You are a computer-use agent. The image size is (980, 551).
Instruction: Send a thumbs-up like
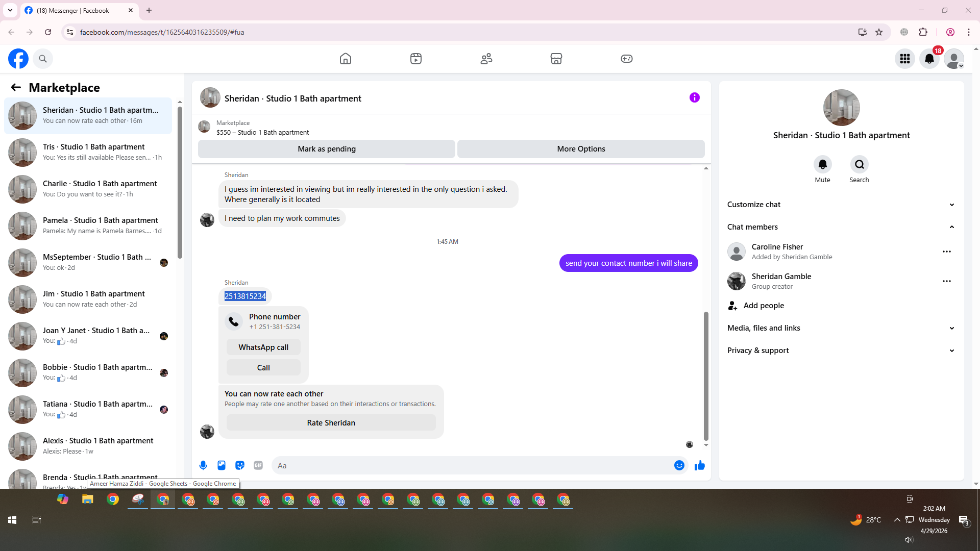pyautogui.click(x=699, y=465)
